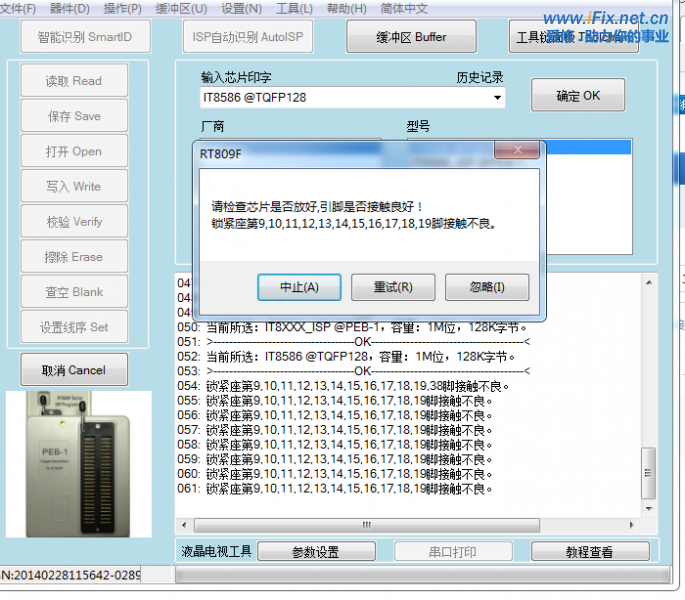Screen dimensions: 685x600
Task: Open the 器件(D) menu
Action: 69,8
